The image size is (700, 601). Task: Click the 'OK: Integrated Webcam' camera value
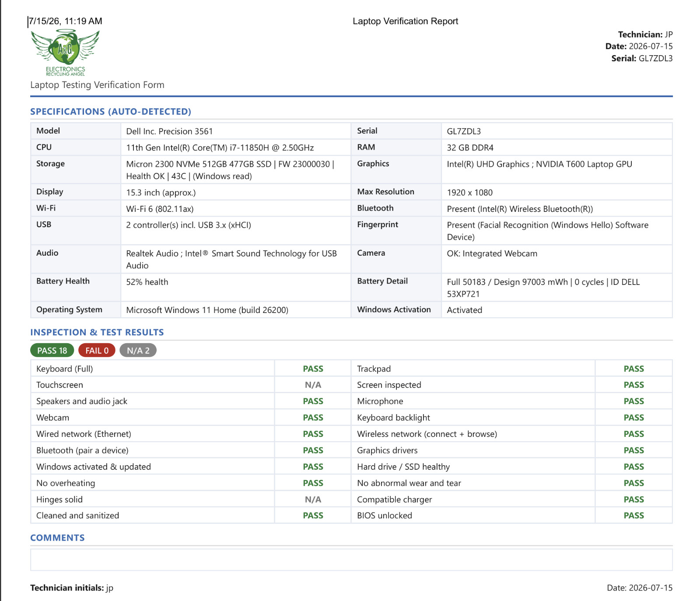[492, 253]
